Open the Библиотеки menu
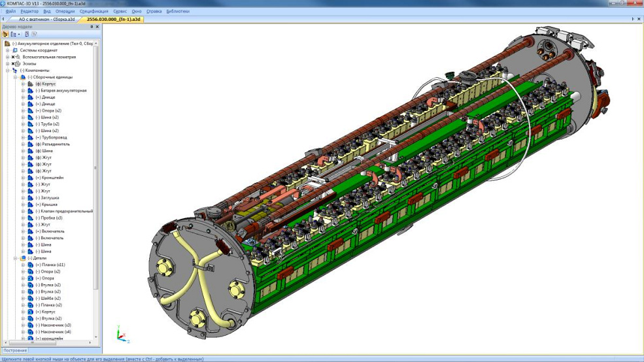 point(178,11)
